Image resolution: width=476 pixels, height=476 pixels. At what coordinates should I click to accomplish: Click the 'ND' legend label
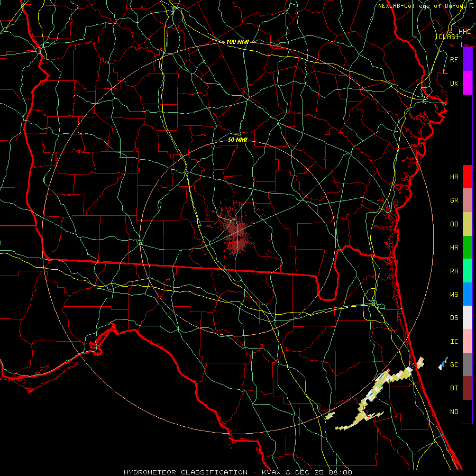454,412
